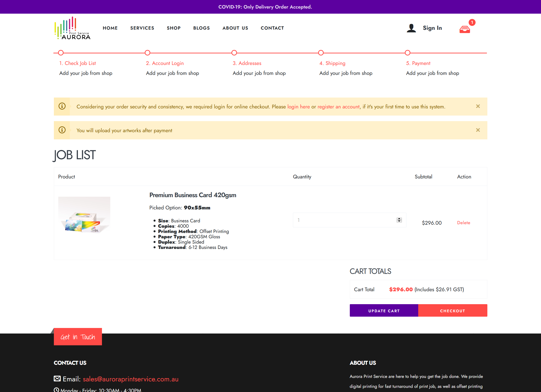Click the CHECKOUT button

coord(452,310)
